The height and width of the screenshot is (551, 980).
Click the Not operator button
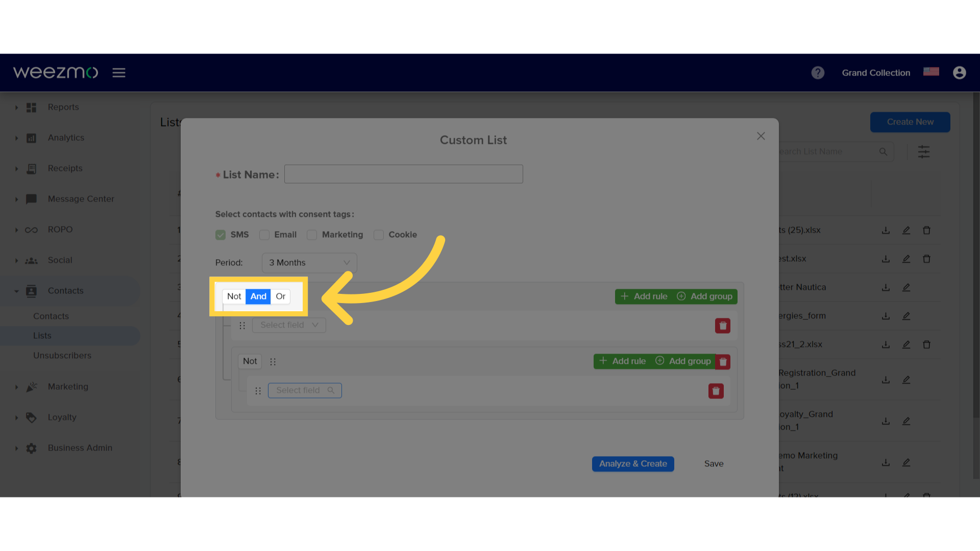(234, 296)
